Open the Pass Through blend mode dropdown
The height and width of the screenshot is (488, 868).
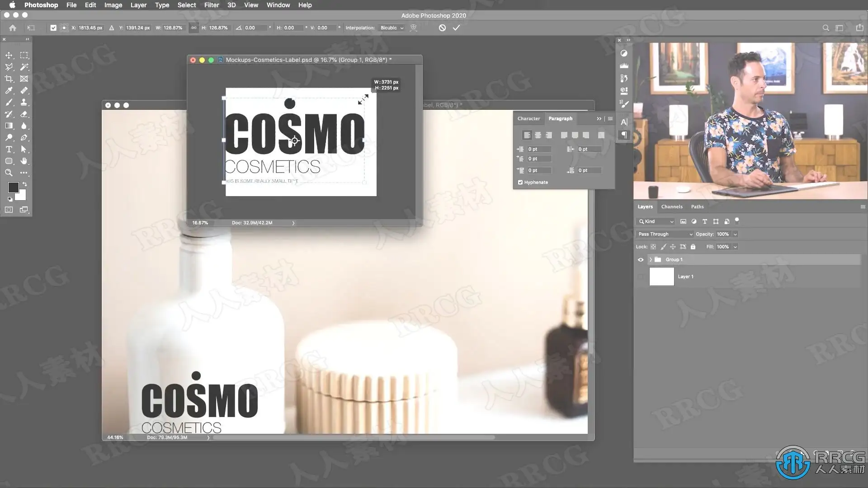[x=665, y=234]
